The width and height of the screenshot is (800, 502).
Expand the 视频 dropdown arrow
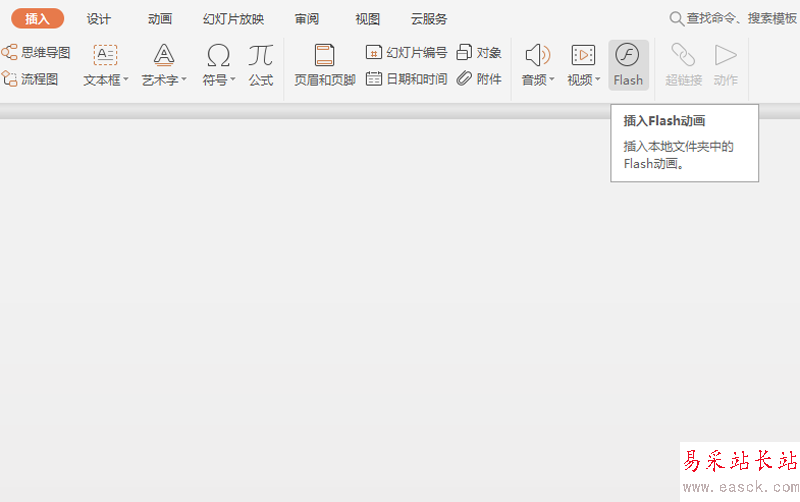[598, 80]
